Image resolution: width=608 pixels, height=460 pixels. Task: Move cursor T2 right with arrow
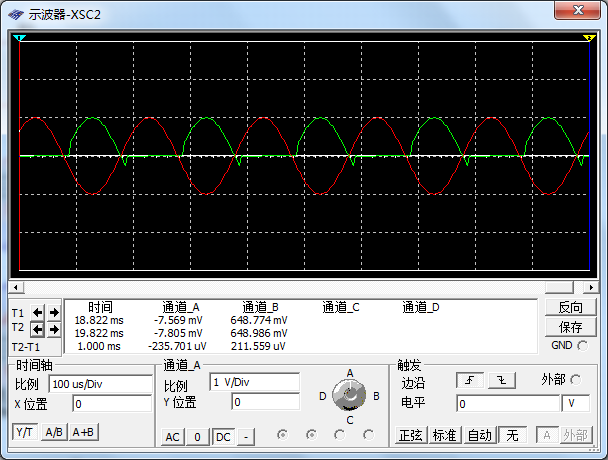coord(54,330)
